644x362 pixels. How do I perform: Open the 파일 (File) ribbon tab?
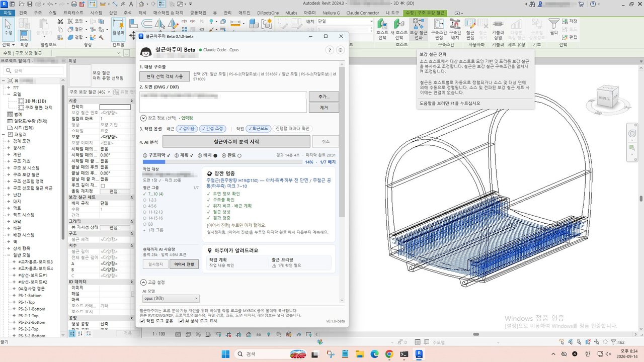coord(8,13)
